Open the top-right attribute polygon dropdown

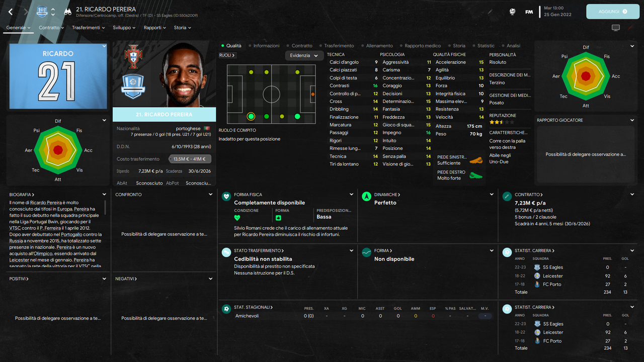click(632, 46)
